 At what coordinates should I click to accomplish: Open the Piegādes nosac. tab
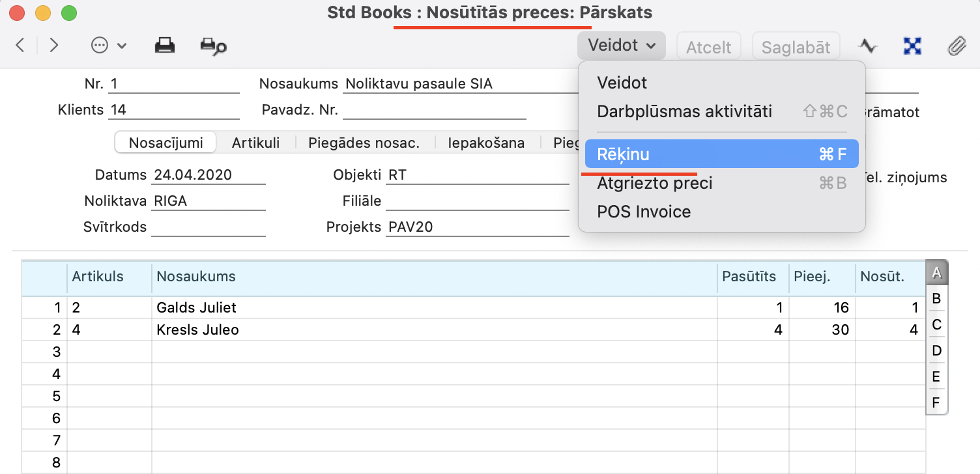pyautogui.click(x=364, y=143)
